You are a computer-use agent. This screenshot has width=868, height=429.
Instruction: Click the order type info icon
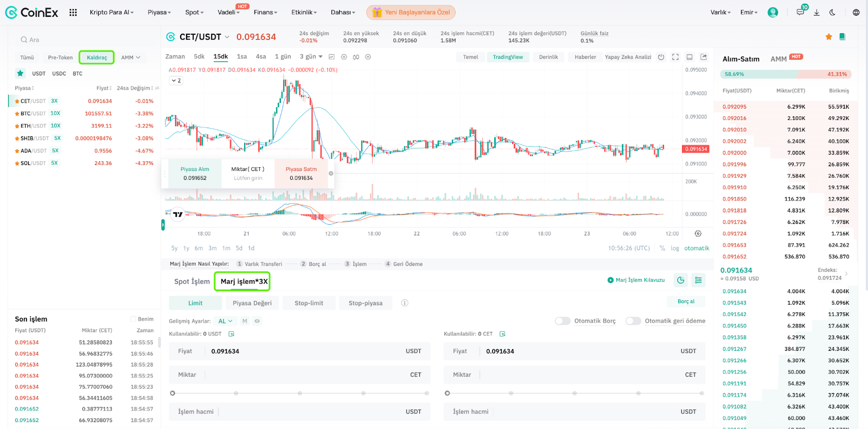click(x=405, y=303)
